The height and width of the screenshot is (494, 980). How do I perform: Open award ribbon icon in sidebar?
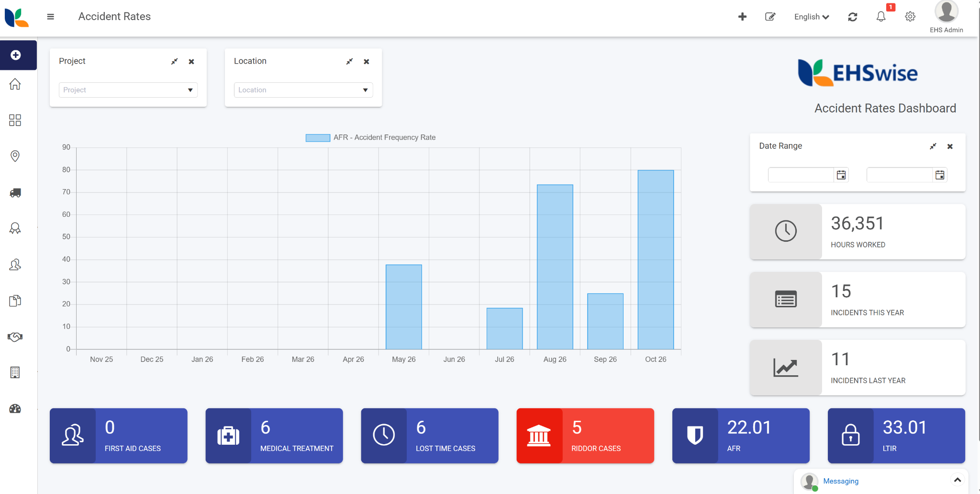pyautogui.click(x=15, y=228)
